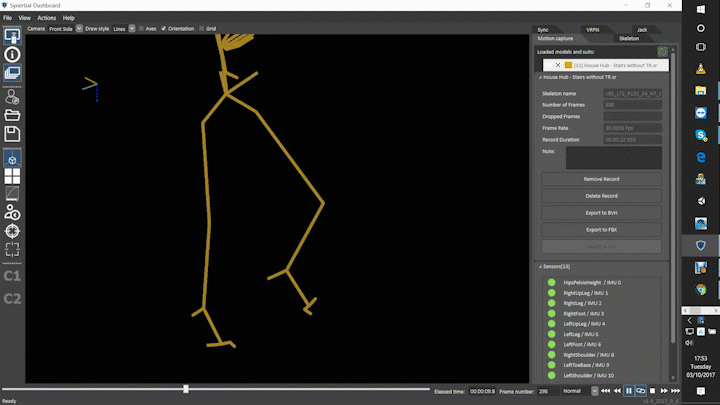Jump to first frame with triple rewind
The image size is (720, 405).
click(x=606, y=391)
